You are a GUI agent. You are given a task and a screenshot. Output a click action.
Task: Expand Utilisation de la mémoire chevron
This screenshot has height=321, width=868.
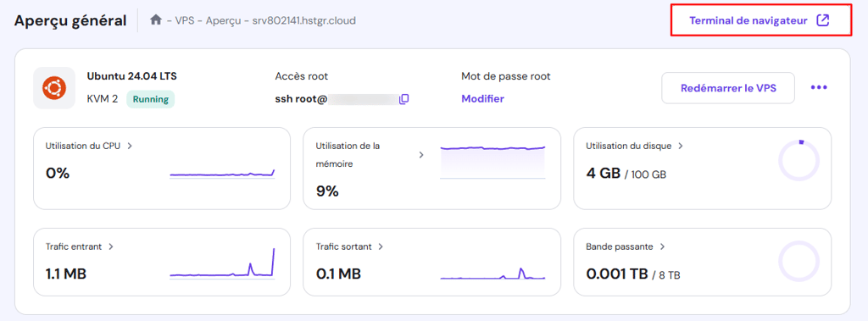point(420,155)
